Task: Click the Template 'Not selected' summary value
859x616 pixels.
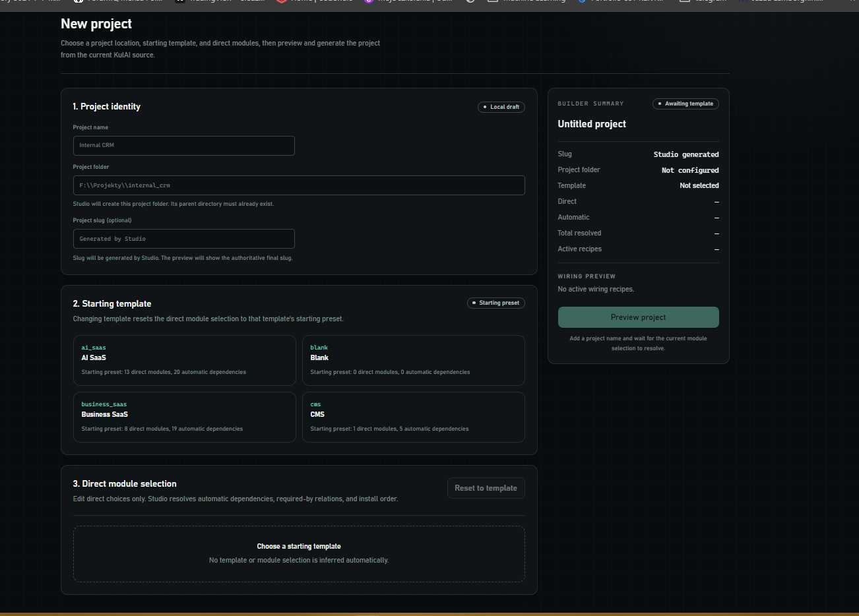Action: pyautogui.click(x=699, y=186)
